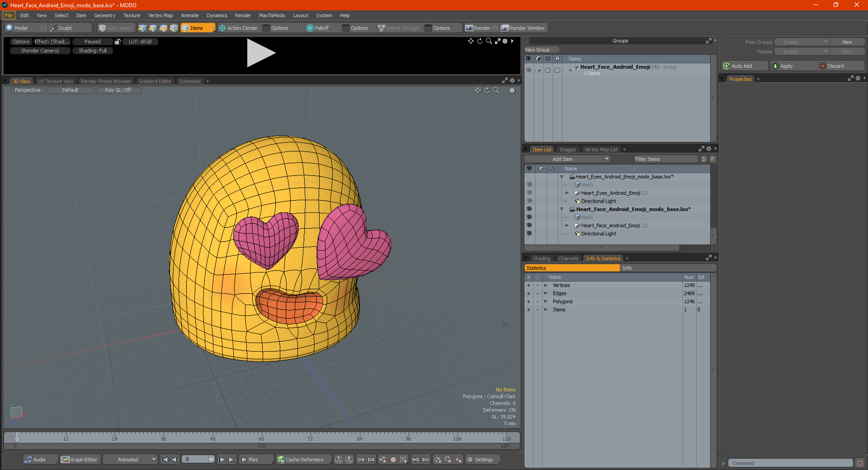
Task: Click Ray GL: Off button
Action: point(118,90)
